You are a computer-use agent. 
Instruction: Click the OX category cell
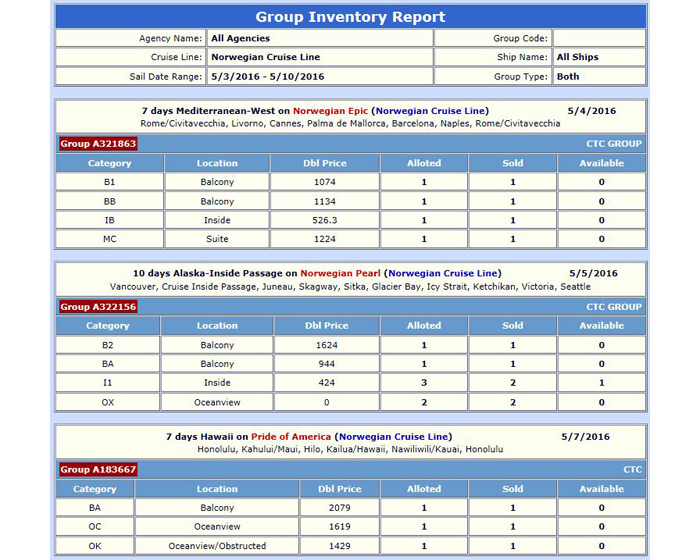108,402
